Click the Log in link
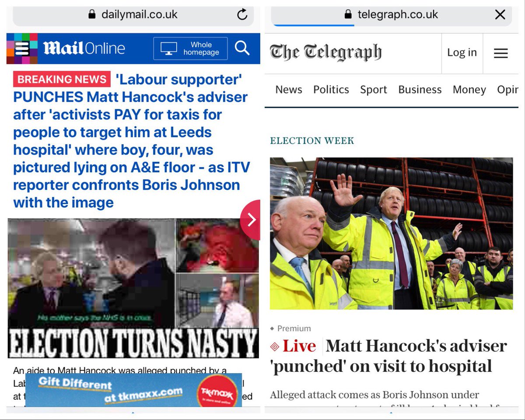525x420 pixels. [x=462, y=53]
